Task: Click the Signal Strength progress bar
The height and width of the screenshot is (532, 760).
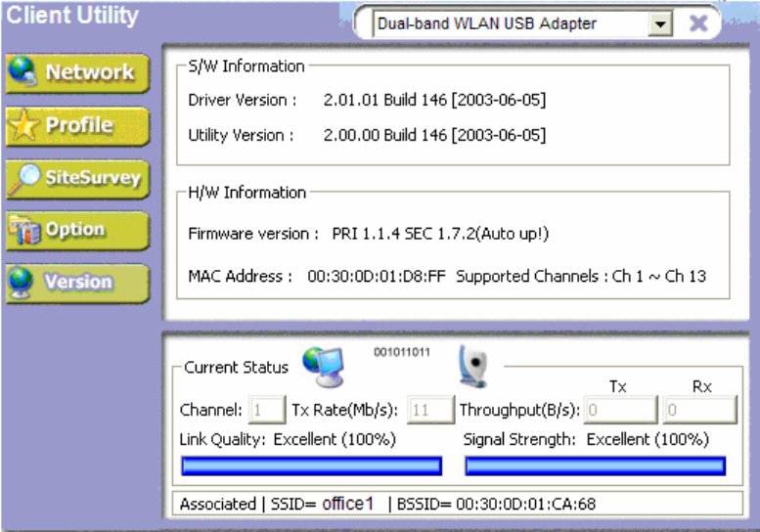Action: pos(596,466)
